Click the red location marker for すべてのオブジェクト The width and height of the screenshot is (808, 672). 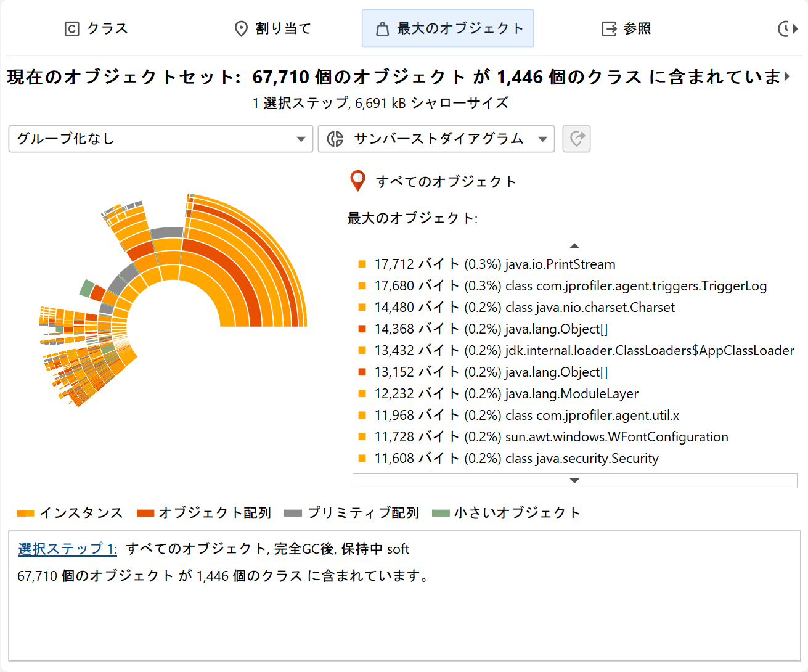[x=357, y=181]
